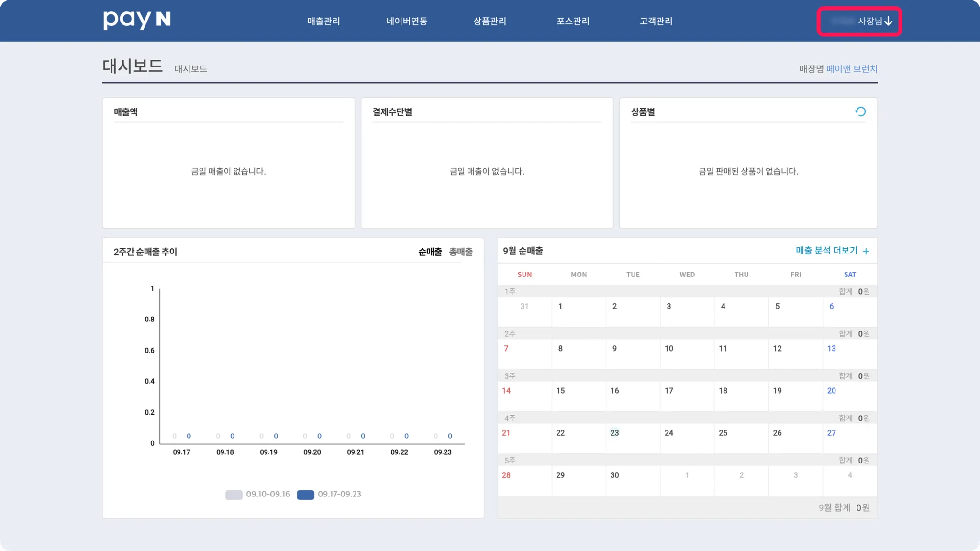Toggle 09.10-09.16 legend series
Image resolution: width=980 pixels, height=551 pixels.
[x=257, y=495]
